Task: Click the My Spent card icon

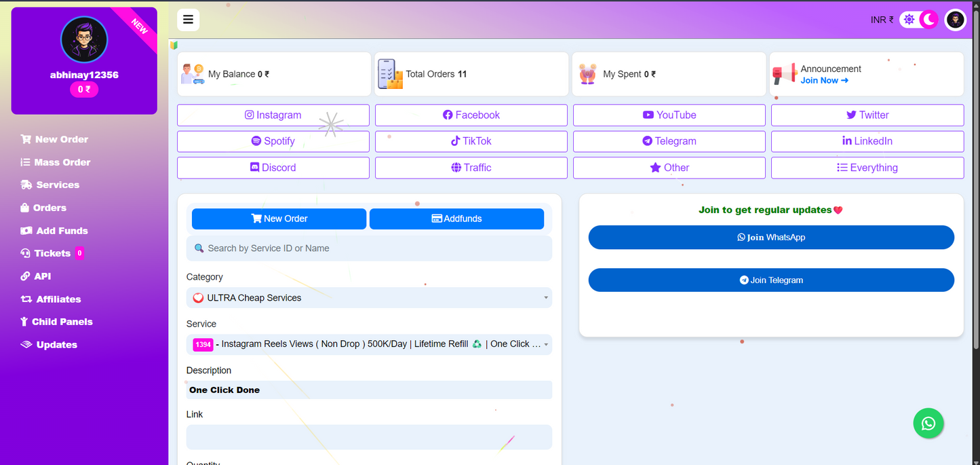Action: point(587,74)
